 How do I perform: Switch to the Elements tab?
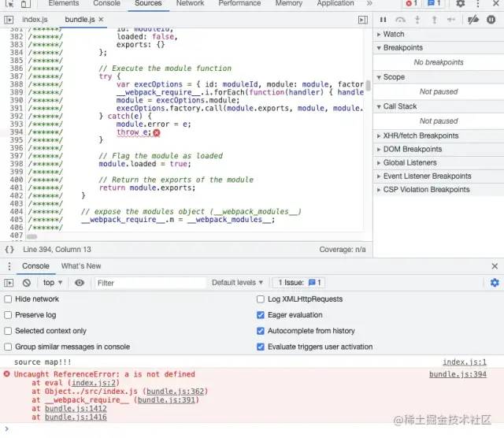click(x=64, y=3)
